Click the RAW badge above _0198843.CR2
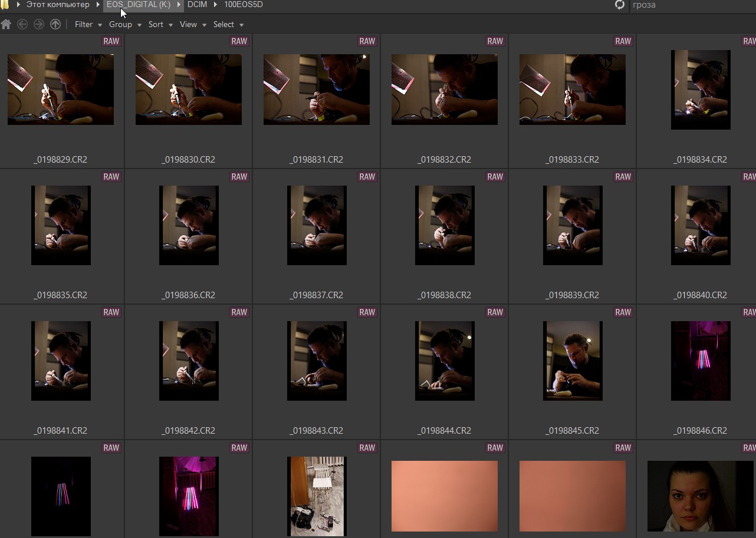 (x=367, y=312)
